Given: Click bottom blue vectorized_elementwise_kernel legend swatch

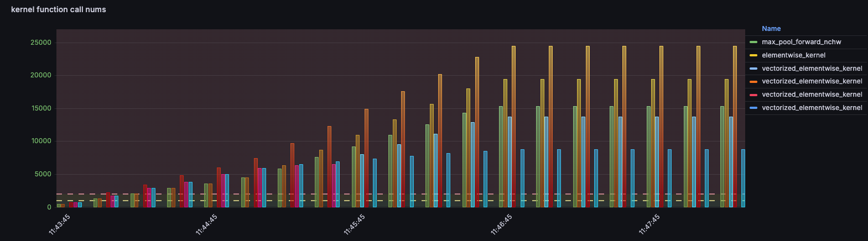Looking at the screenshot, I should [x=753, y=108].
